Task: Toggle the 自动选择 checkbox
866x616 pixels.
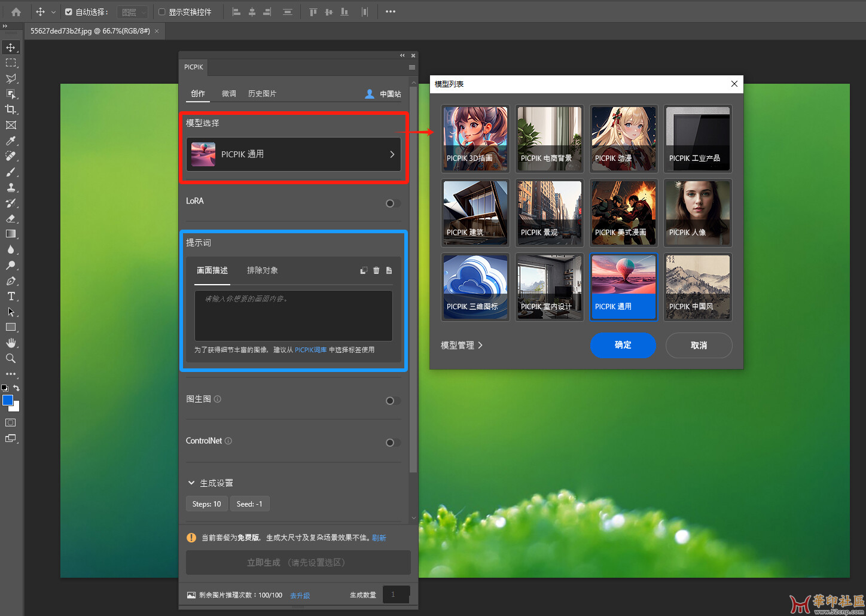Action: click(69, 11)
